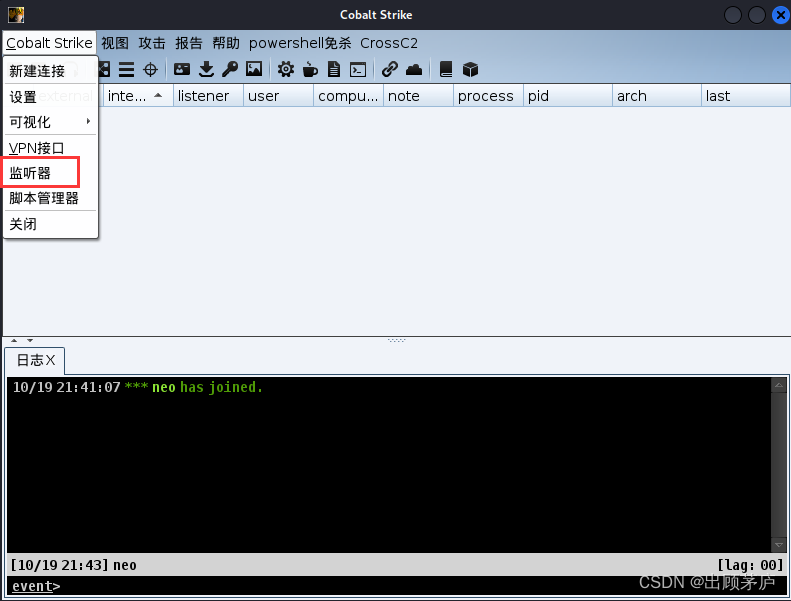Choose 关闭 in the menu
This screenshot has height=601, width=791.
[x=50, y=224]
